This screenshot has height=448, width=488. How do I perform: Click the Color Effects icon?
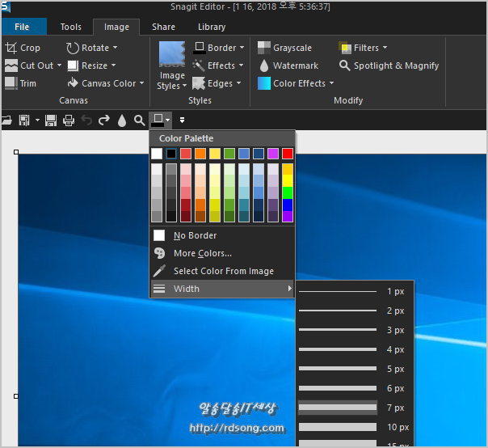pyautogui.click(x=264, y=83)
